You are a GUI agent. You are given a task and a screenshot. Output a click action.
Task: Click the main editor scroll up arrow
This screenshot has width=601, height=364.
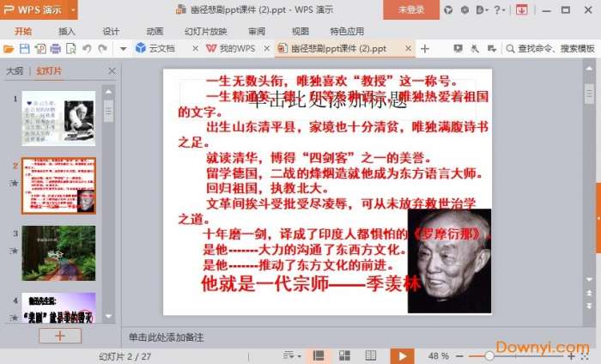click(x=589, y=69)
